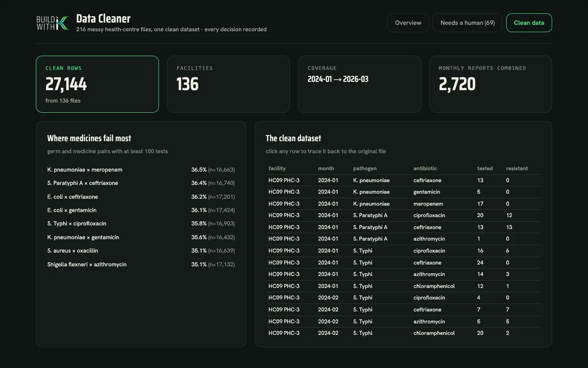Click the resistant column header

[x=517, y=168]
